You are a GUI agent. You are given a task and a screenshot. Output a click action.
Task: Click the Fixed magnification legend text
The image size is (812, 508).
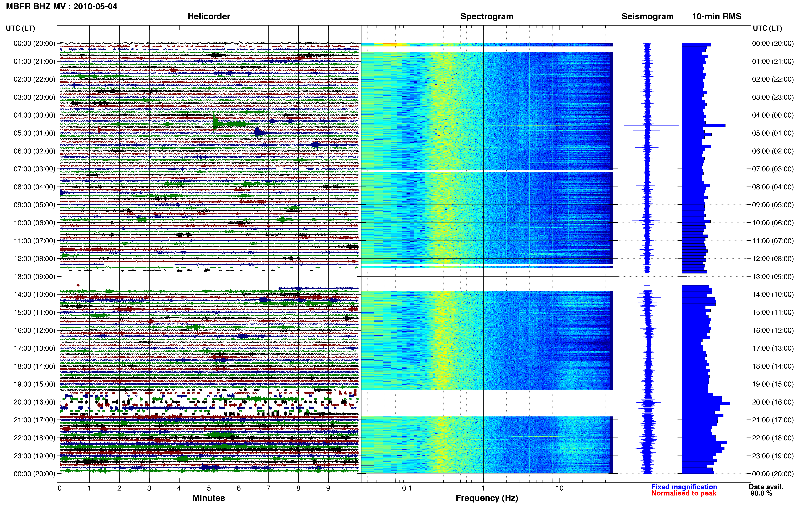tap(684, 487)
